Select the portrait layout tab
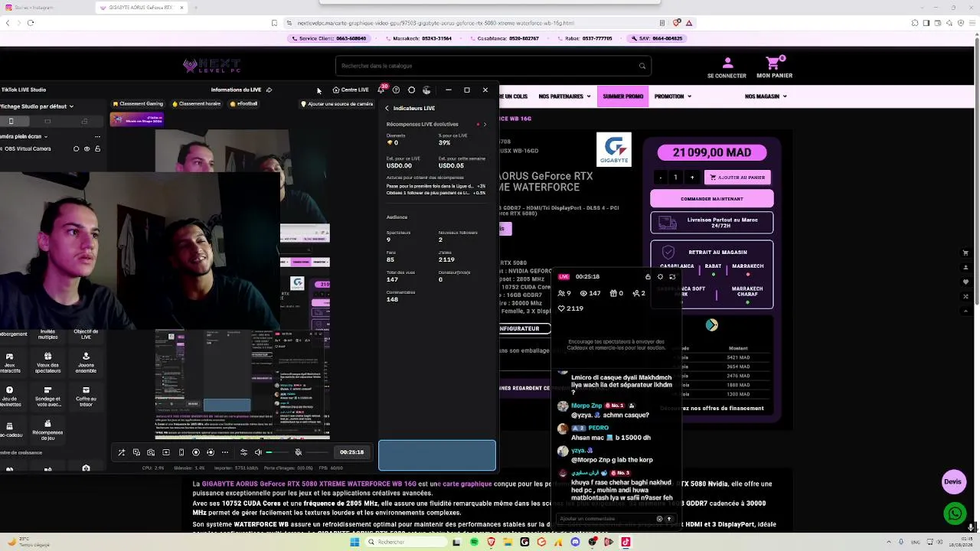The height and width of the screenshot is (551, 980). (11, 121)
